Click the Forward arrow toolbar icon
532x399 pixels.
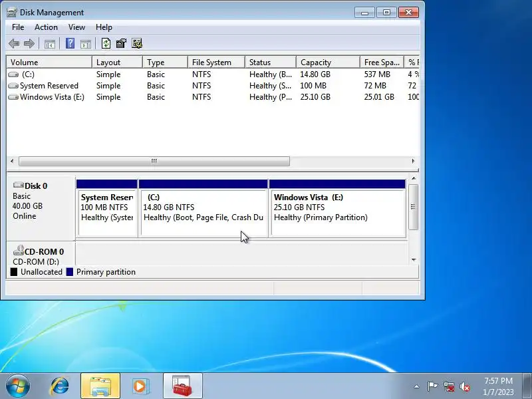tap(29, 43)
